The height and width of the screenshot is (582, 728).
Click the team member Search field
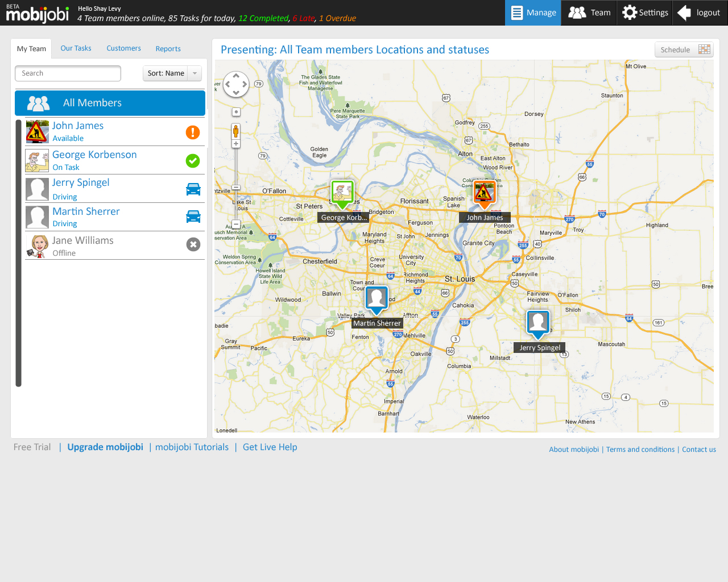pos(68,73)
